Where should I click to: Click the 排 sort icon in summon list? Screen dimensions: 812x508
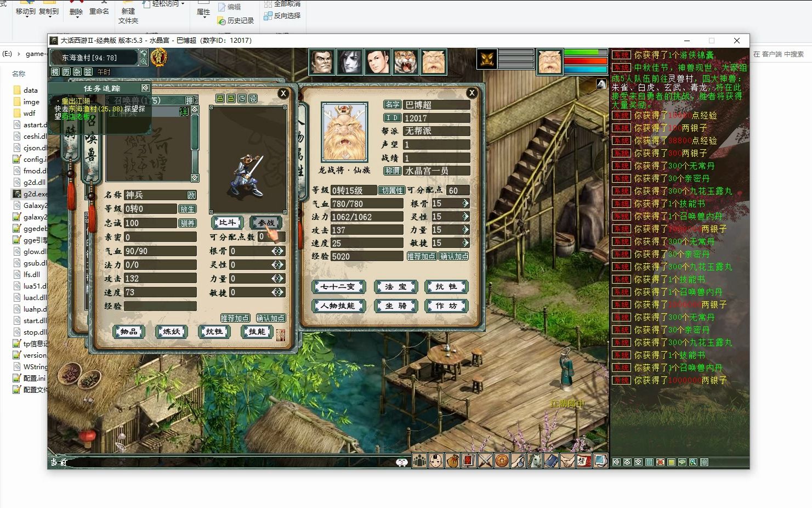coord(189,100)
